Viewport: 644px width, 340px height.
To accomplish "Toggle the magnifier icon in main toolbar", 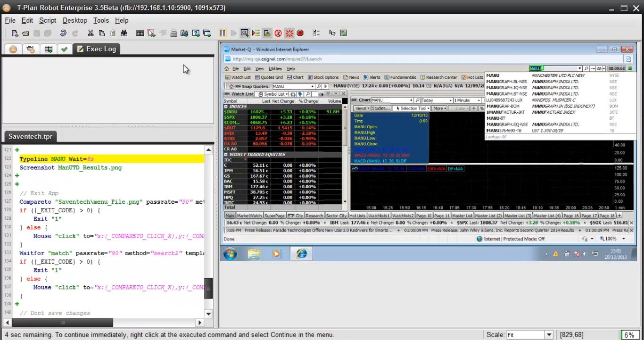I will [x=244, y=33].
